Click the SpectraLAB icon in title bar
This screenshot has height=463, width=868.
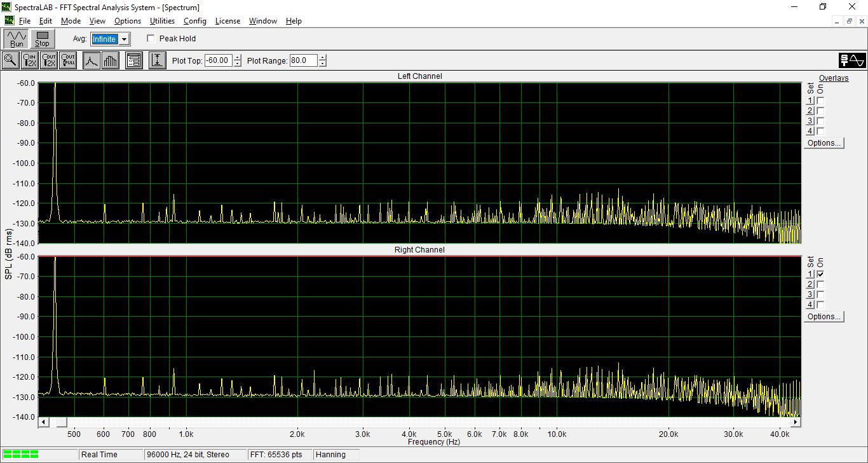coord(7,7)
